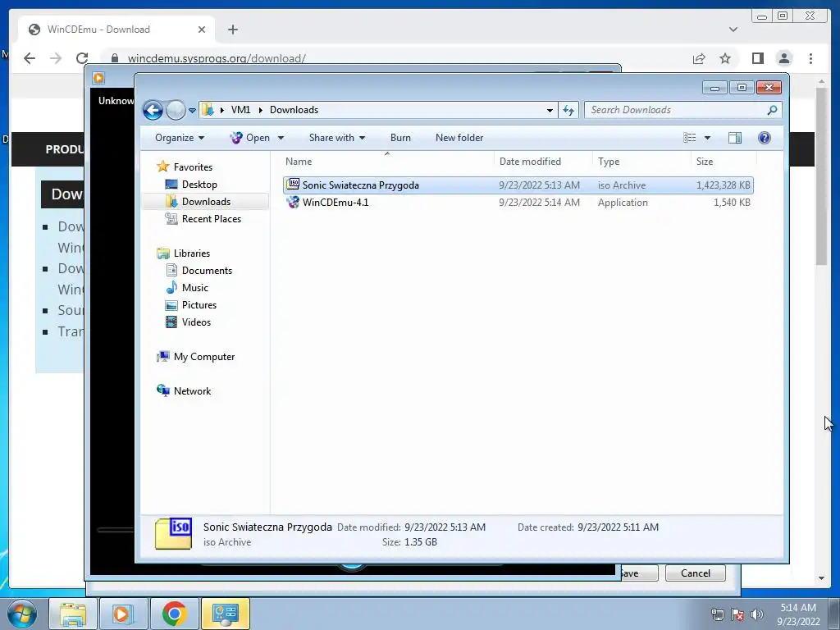Show the preview pane
This screenshot has height=630, width=840.
coord(735,138)
